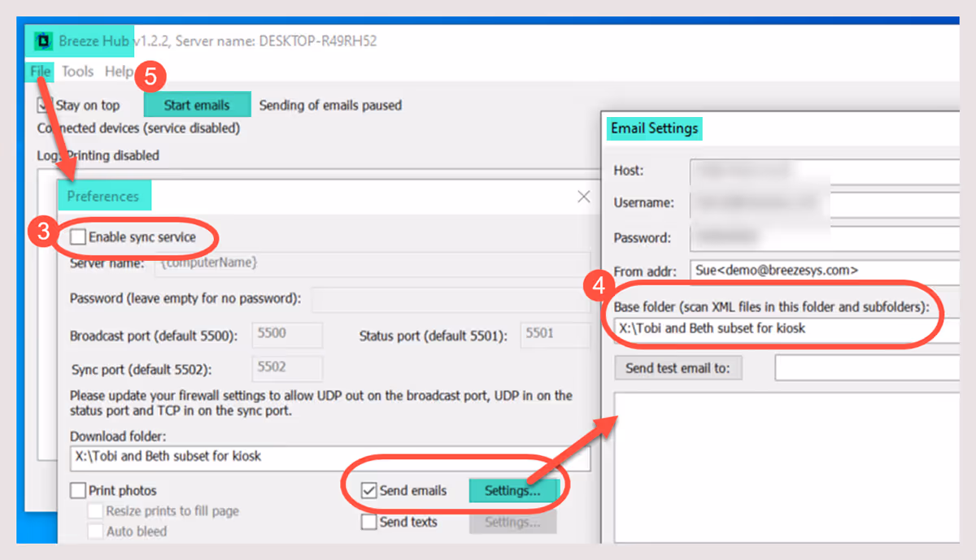Click the sync service Password field
This screenshot has width=976, height=560.
[x=451, y=299]
